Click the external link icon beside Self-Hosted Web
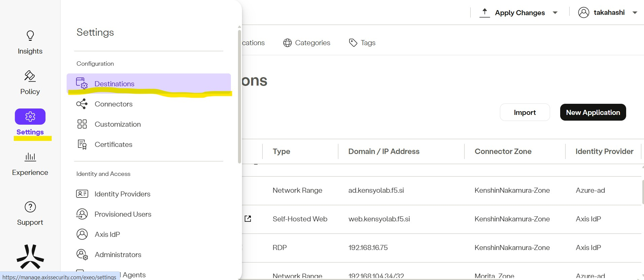 coord(248,219)
